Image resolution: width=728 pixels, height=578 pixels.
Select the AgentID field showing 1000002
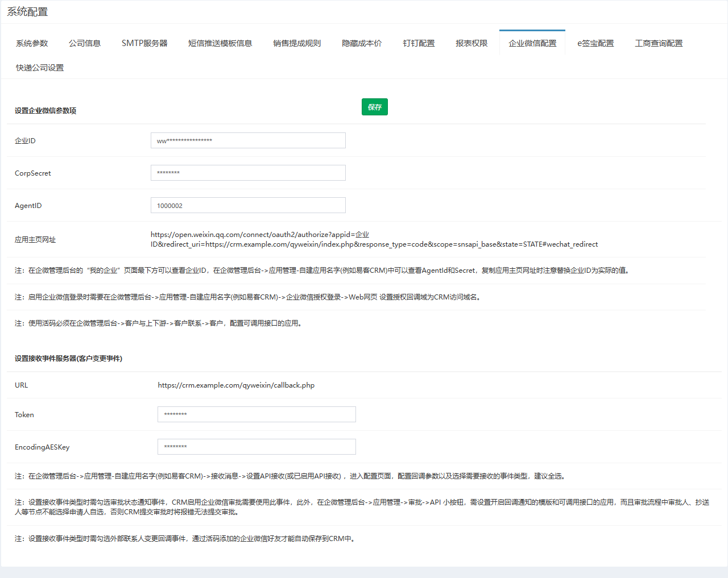coord(248,205)
